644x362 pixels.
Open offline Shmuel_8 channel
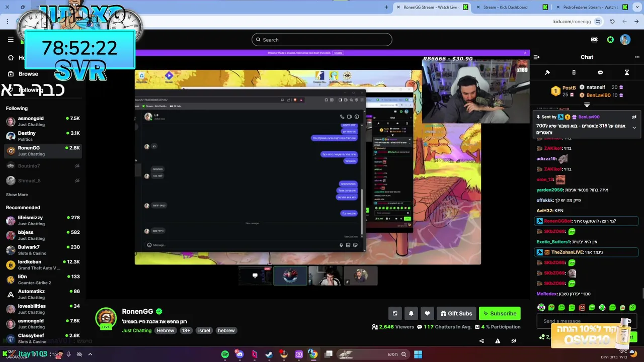coord(43,180)
